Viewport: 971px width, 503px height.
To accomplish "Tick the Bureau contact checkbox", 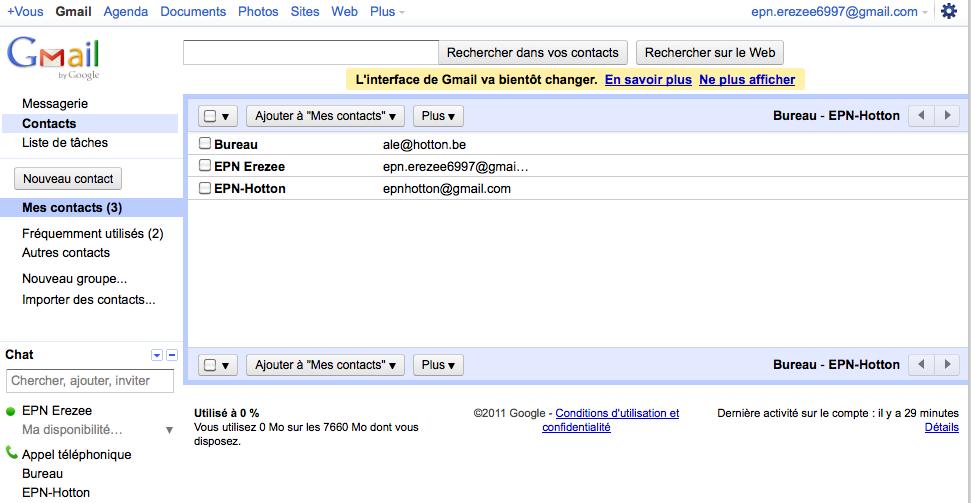I will click(x=205, y=144).
